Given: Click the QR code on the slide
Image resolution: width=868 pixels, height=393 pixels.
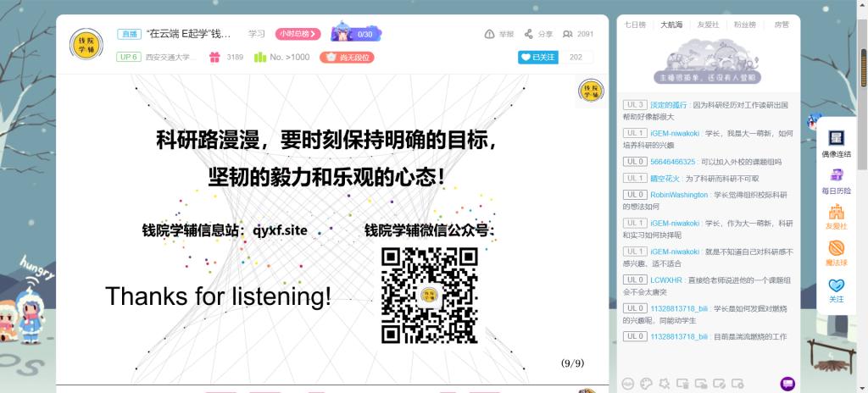Looking at the screenshot, I should coord(430,295).
